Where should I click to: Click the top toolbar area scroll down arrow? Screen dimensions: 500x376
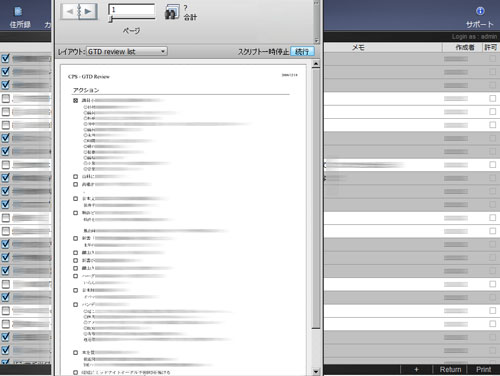316,40
